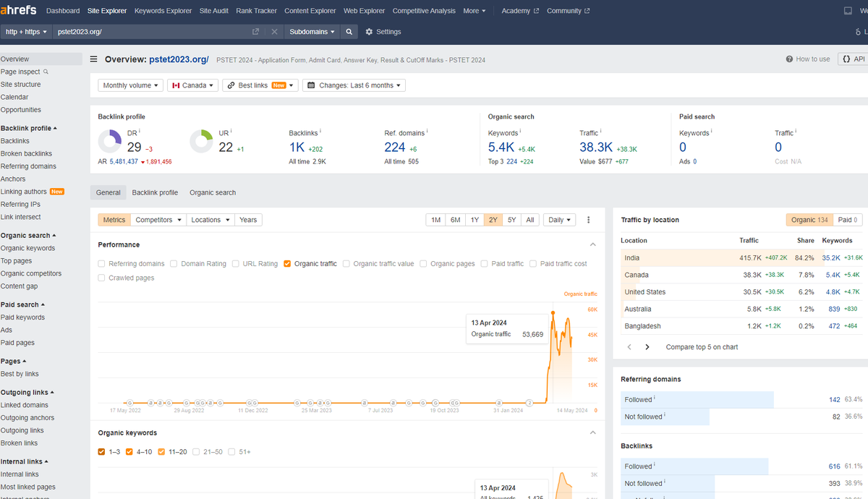Open Monthly volume dropdown

click(130, 85)
